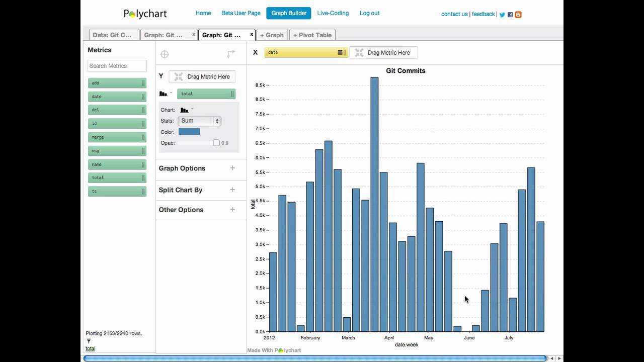Switch to Data: Git C... tab
The height and width of the screenshot is (362, 644).
(x=114, y=35)
